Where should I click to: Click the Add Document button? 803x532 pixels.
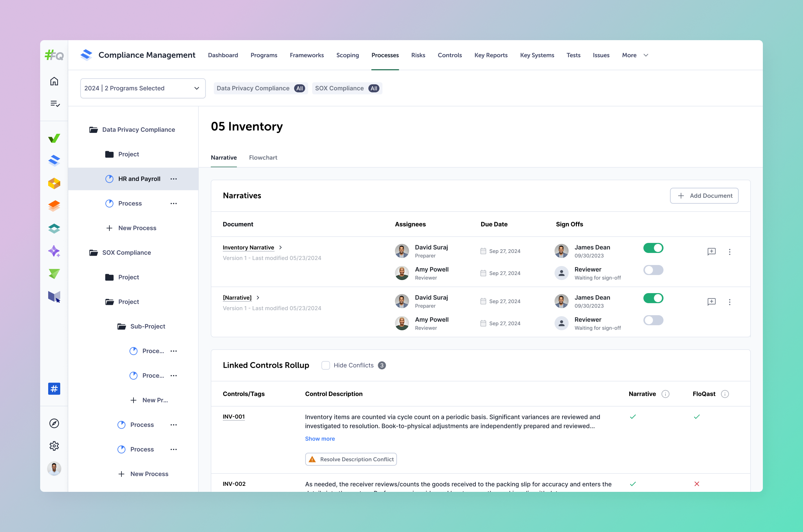click(x=704, y=196)
